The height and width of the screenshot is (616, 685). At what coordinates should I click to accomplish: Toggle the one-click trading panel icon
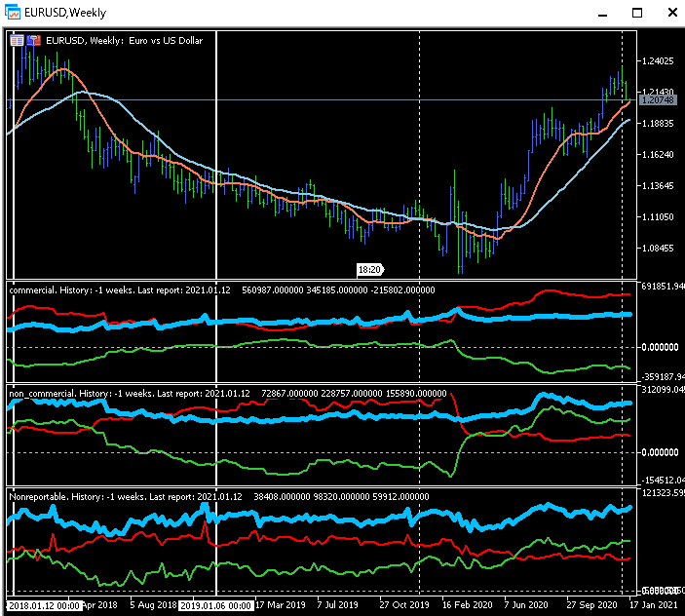point(33,40)
